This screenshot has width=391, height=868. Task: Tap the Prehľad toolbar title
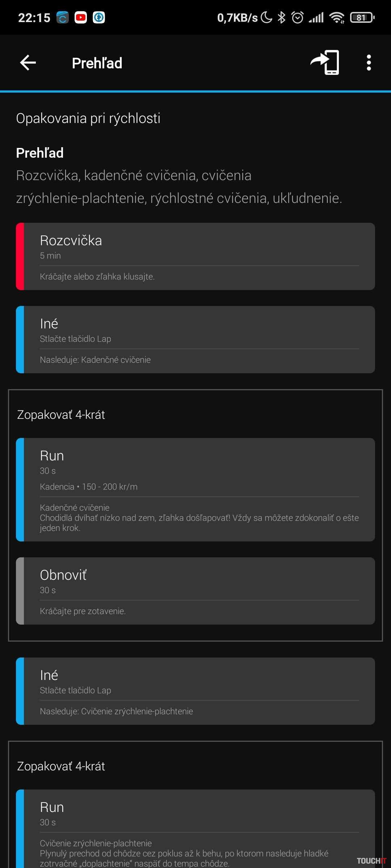pos(97,63)
